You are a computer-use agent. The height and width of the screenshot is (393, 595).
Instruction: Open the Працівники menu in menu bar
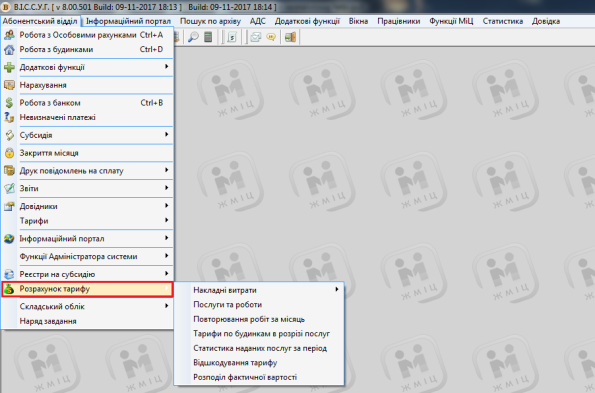click(398, 21)
